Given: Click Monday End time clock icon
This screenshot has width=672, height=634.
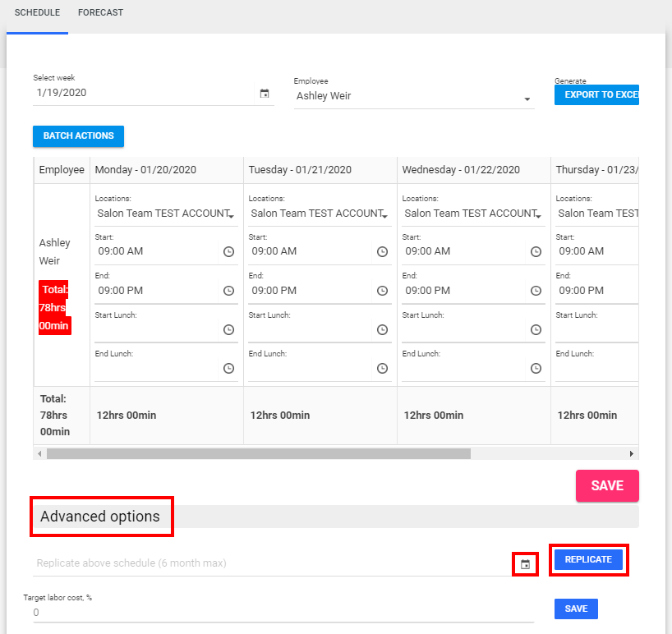Looking at the screenshot, I should [x=228, y=291].
